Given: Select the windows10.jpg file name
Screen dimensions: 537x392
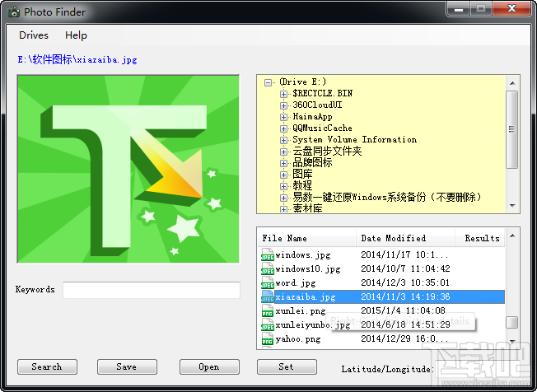Looking at the screenshot, I should (x=308, y=269).
